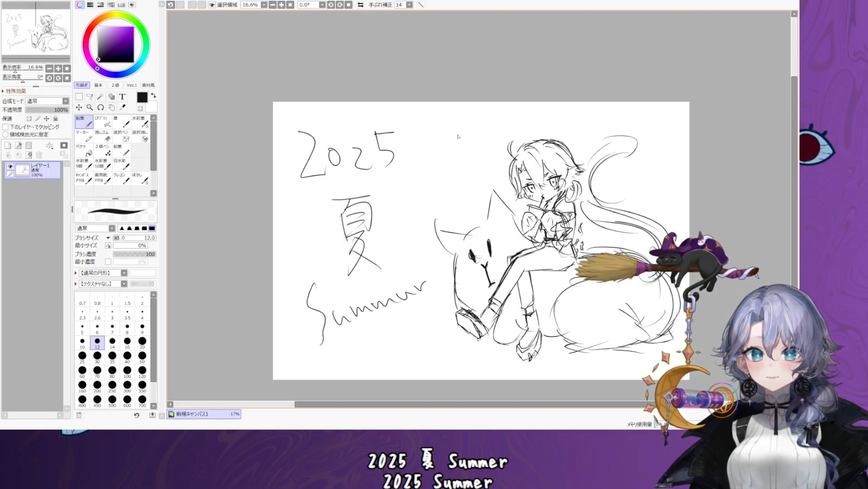Open the 【テクスチャなし】 texture dropdown
868x489 pixels.
[x=103, y=284]
